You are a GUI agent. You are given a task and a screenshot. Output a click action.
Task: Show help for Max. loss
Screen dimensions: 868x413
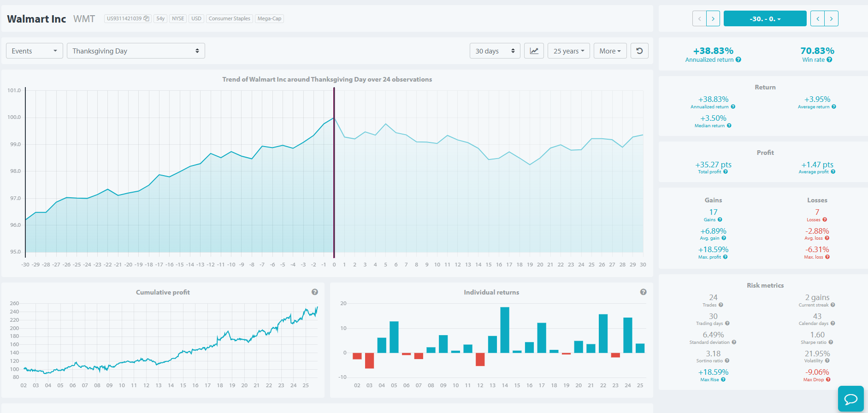(827, 257)
